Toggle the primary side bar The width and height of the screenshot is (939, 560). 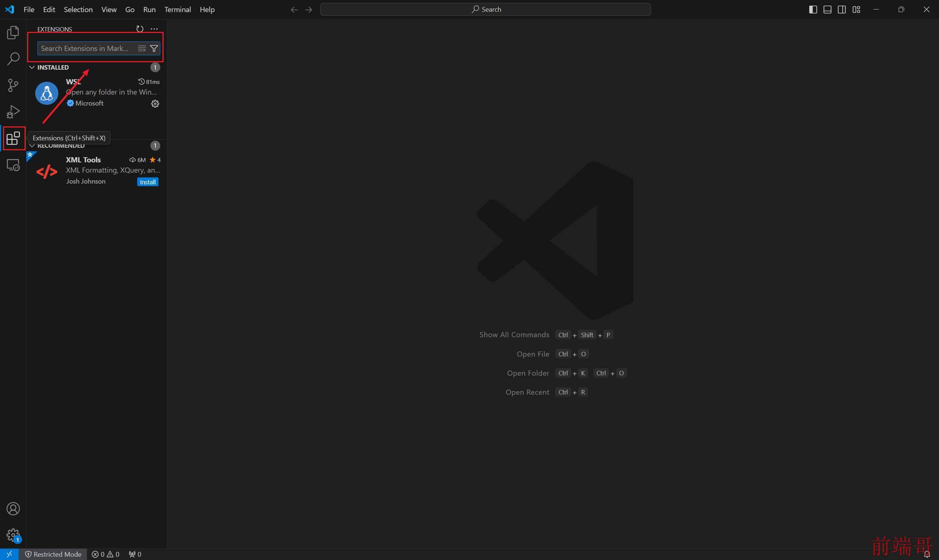point(813,10)
